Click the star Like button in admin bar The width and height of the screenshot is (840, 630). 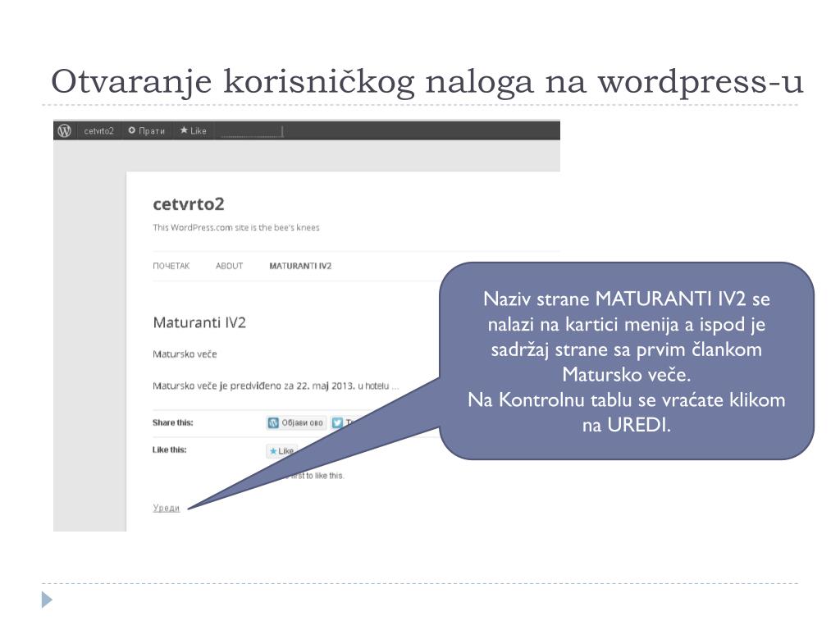(194, 130)
